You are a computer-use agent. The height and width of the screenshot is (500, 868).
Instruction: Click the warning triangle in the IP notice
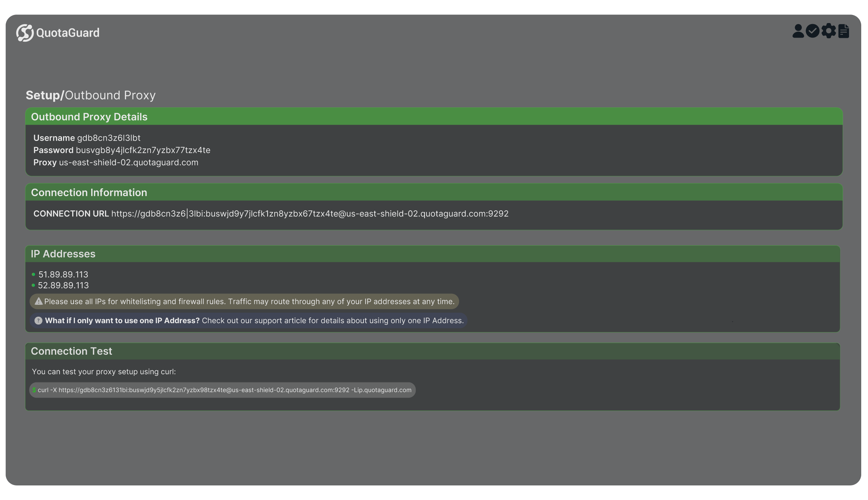[39, 301]
